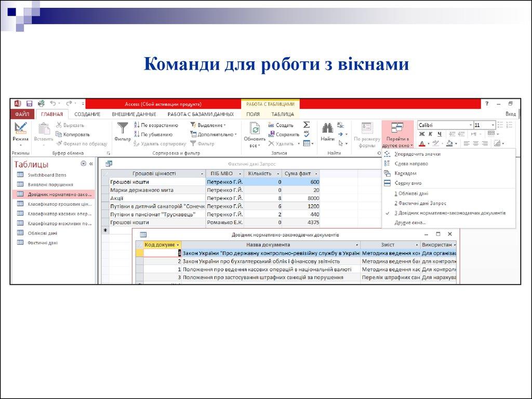Switch to the СОЗДАНИЕ ribbon tab
Image resolution: width=532 pixels, height=399 pixels.
[87, 114]
